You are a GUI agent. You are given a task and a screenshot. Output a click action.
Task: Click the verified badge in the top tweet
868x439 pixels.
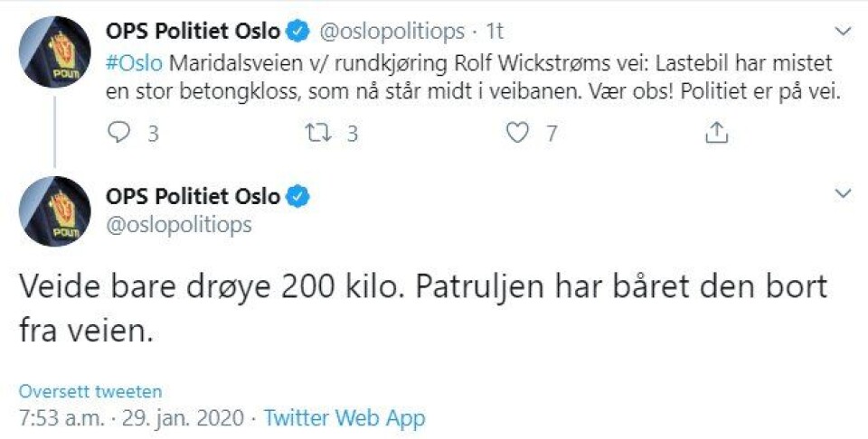coord(297,33)
